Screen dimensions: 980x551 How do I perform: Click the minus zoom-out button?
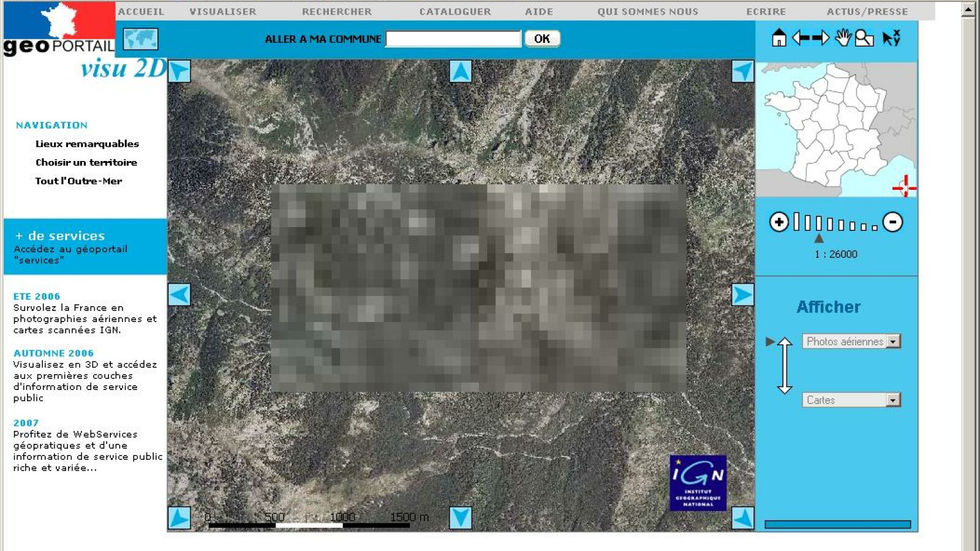(x=893, y=222)
